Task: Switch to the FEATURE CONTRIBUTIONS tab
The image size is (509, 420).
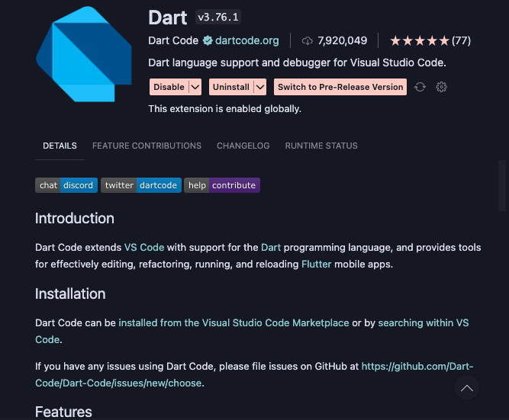Action: coord(147,146)
